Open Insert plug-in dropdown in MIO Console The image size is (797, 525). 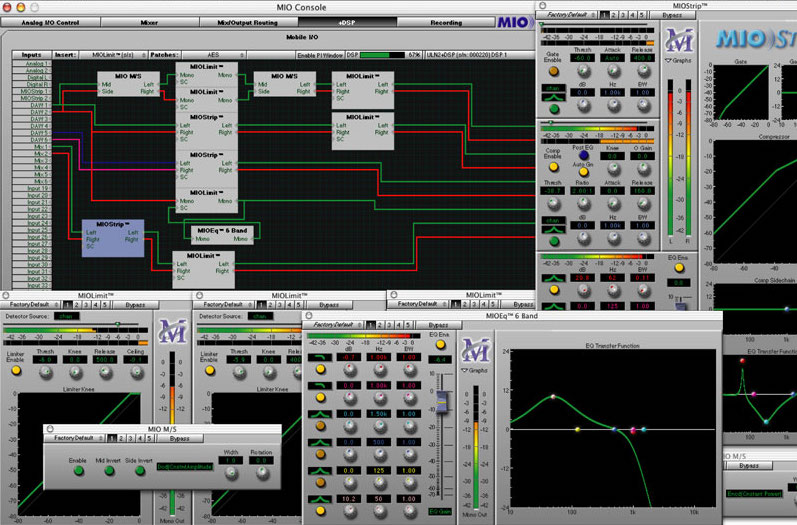[x=114, y=55]
